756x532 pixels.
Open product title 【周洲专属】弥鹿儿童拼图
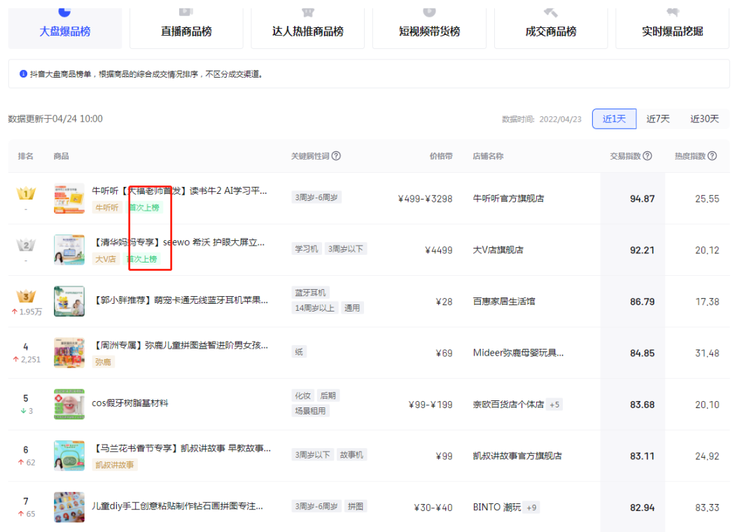(180, 345)
